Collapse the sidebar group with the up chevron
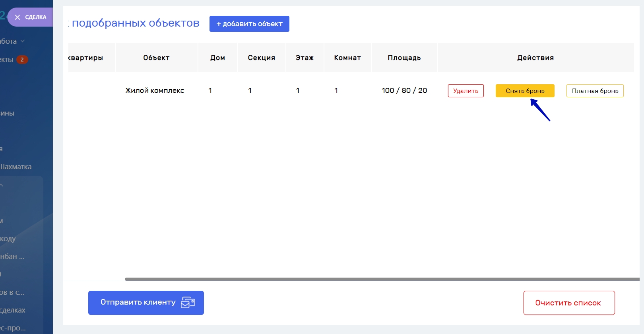Screen dimensions: 644x334 (x=2, y=185)
